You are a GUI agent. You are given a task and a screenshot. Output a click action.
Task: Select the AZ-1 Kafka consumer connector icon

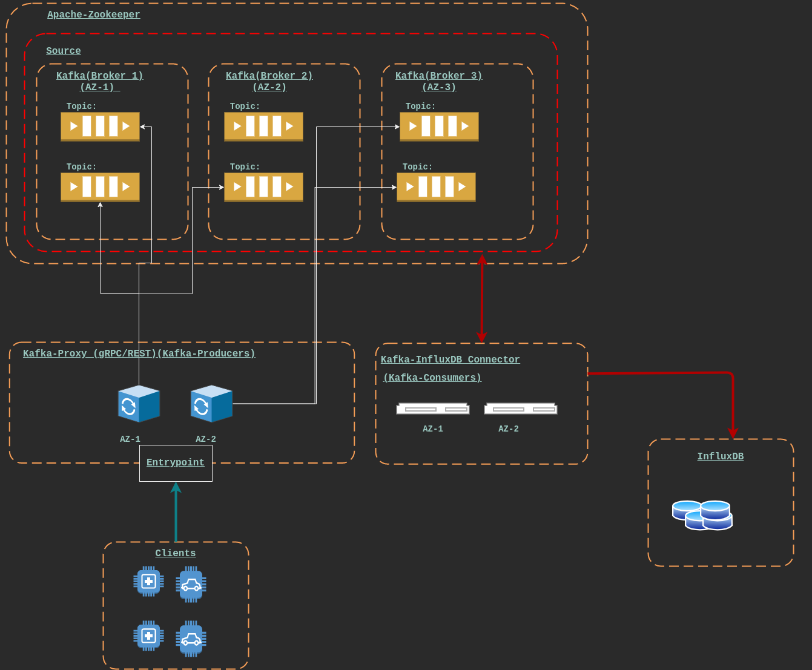[x=433, y=409]
